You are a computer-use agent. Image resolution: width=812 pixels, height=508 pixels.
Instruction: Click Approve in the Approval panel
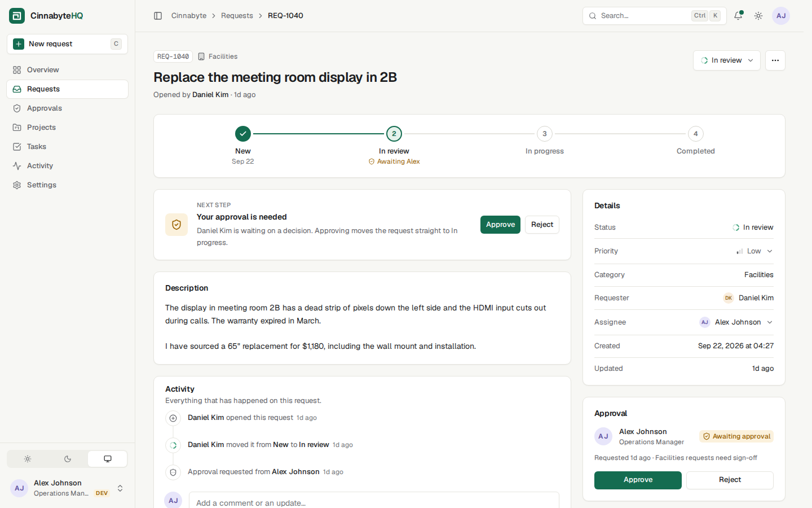[638, 480]
